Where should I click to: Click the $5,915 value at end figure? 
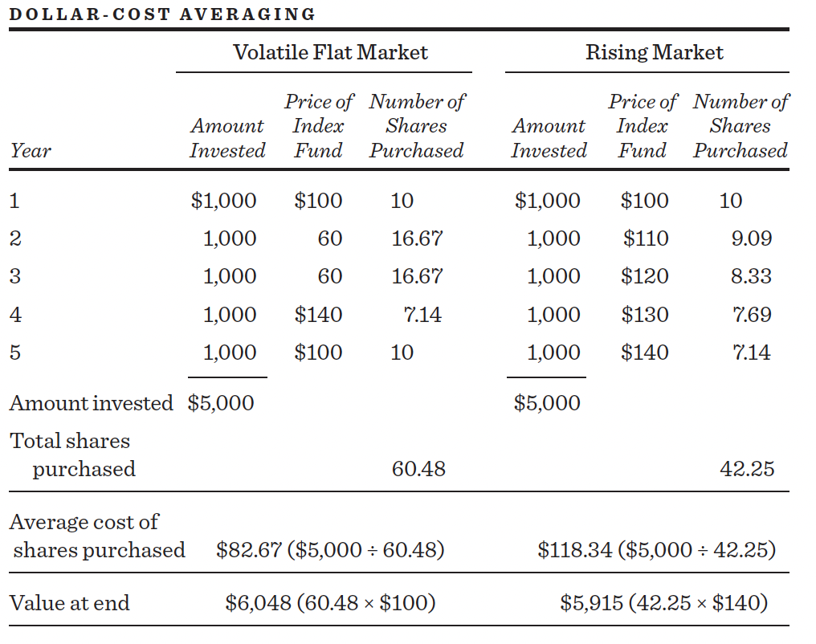pos(663,603)
